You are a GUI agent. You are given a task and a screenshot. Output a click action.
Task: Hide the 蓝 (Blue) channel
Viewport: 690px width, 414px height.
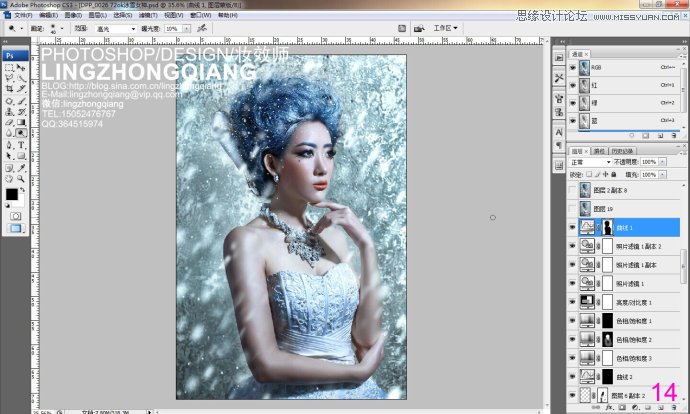[x=573, y=121]
